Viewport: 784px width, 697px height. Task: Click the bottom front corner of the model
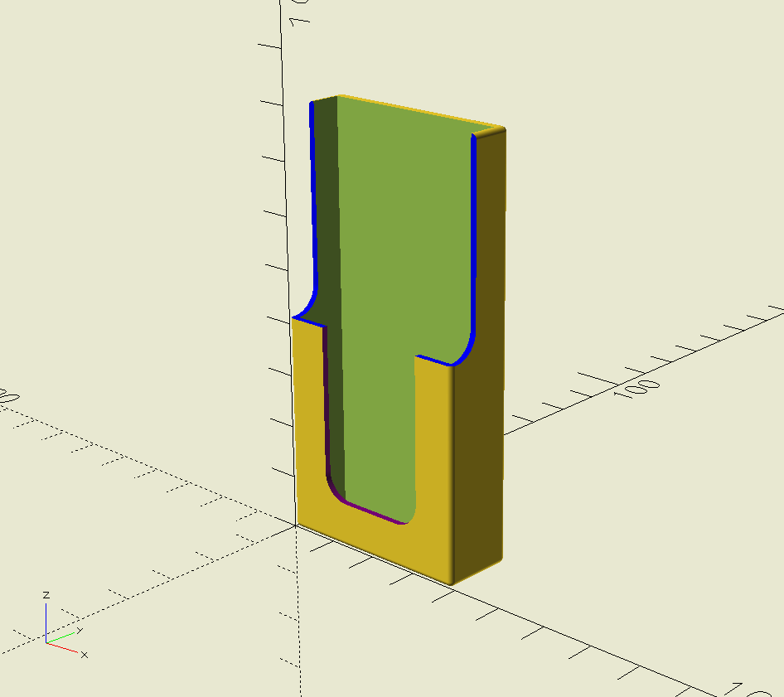click(x=451, y=583)
